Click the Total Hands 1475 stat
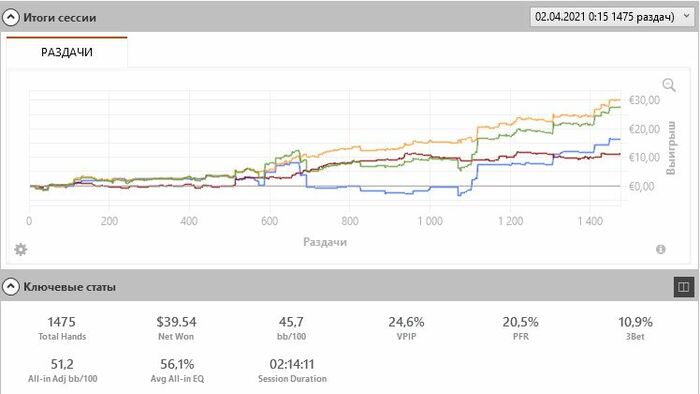Image resolution: width=700 pixels, height=394 pixels. pyautogui.click(x=62, y=328)
